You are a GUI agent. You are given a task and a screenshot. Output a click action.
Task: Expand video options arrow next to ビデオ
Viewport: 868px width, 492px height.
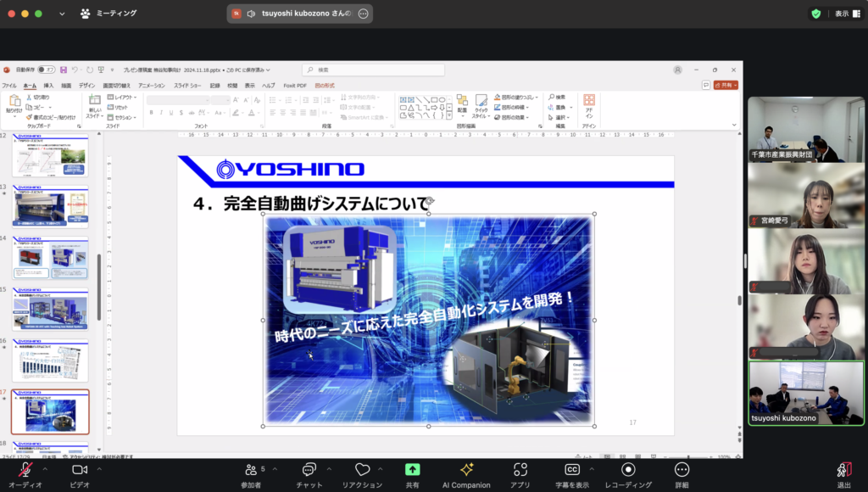point(99,469)
